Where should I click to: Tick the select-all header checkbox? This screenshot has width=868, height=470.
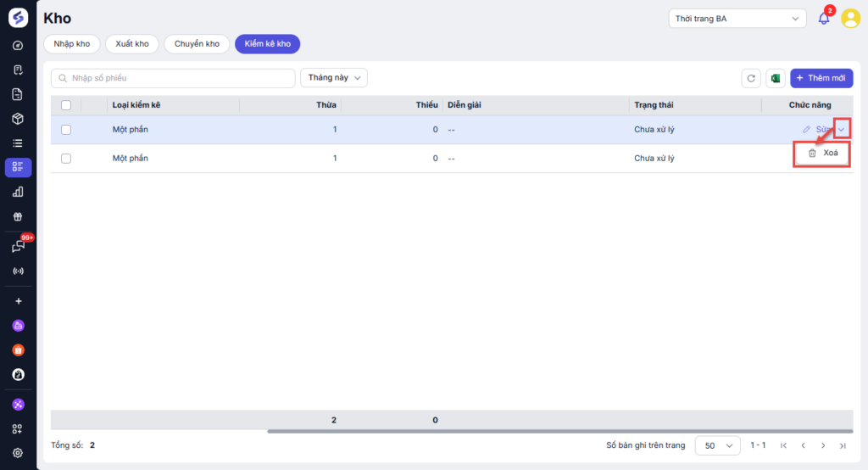click(66, 104)
